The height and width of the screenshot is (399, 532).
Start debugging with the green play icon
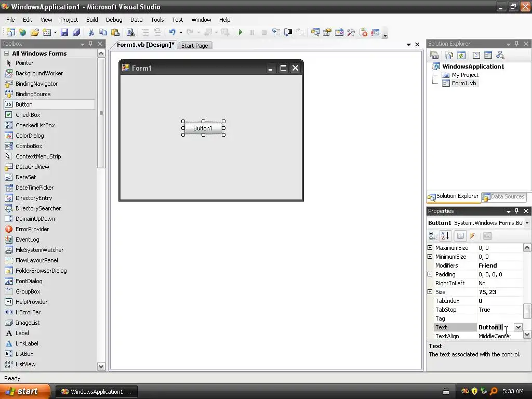(x=240, y=32)
